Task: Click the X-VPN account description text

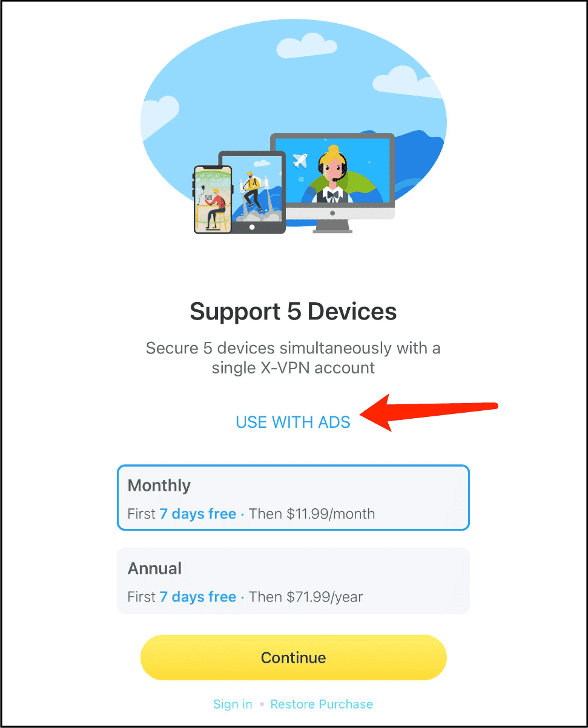Action: (293, 358)
